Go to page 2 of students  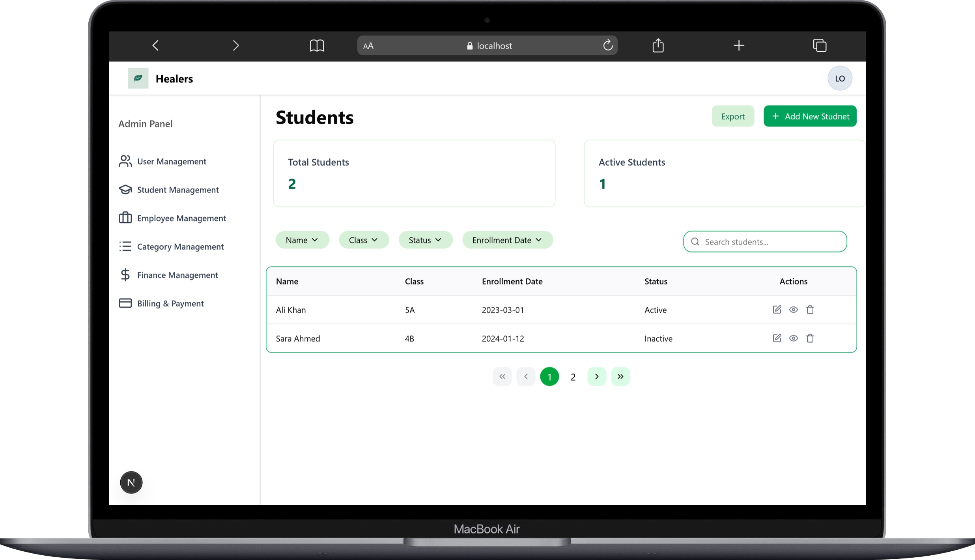pos(573,377)
